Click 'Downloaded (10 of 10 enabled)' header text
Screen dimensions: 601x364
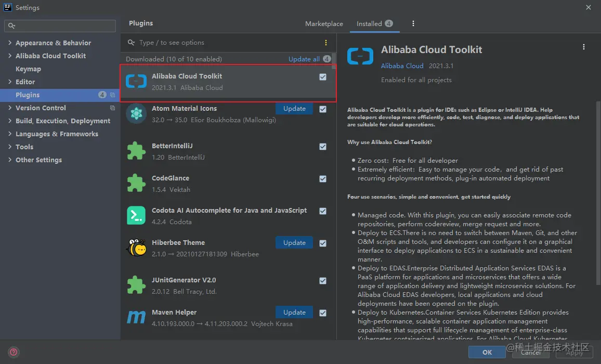(174, 59)
